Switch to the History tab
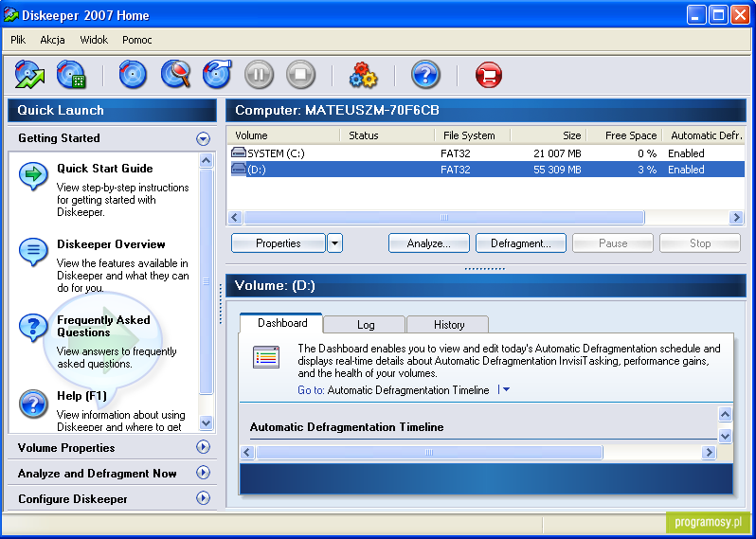This screenshot has height=539, width=756. pyautogui.click(x=448, y=325)
